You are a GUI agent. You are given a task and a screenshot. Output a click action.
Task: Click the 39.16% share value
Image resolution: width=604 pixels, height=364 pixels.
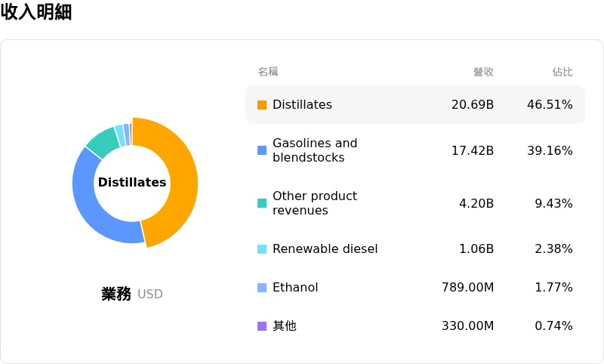click(x=550, y=150)
